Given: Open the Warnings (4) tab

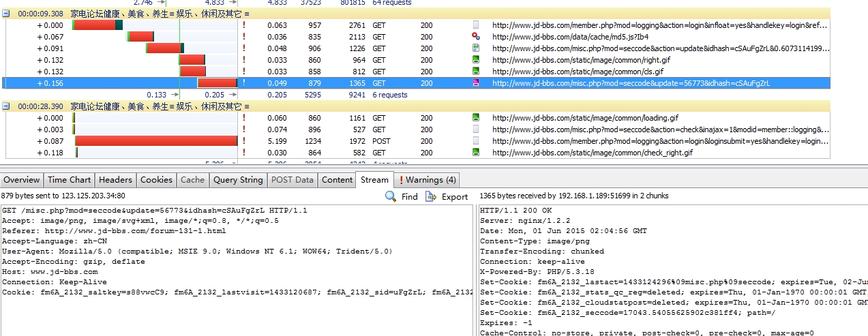Looking at the screenshot, I should pos(428,180).
